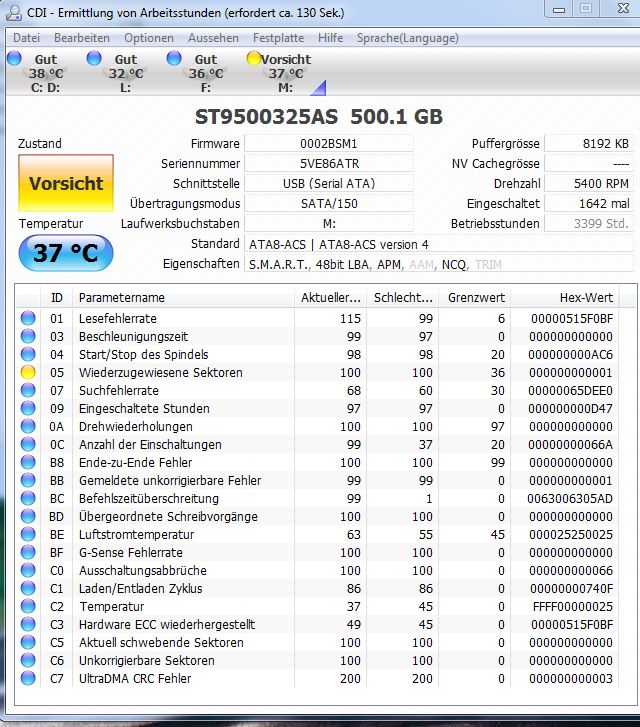Click the CDI application icon in title bar
The image size is (640, 727).
(13, 13)
